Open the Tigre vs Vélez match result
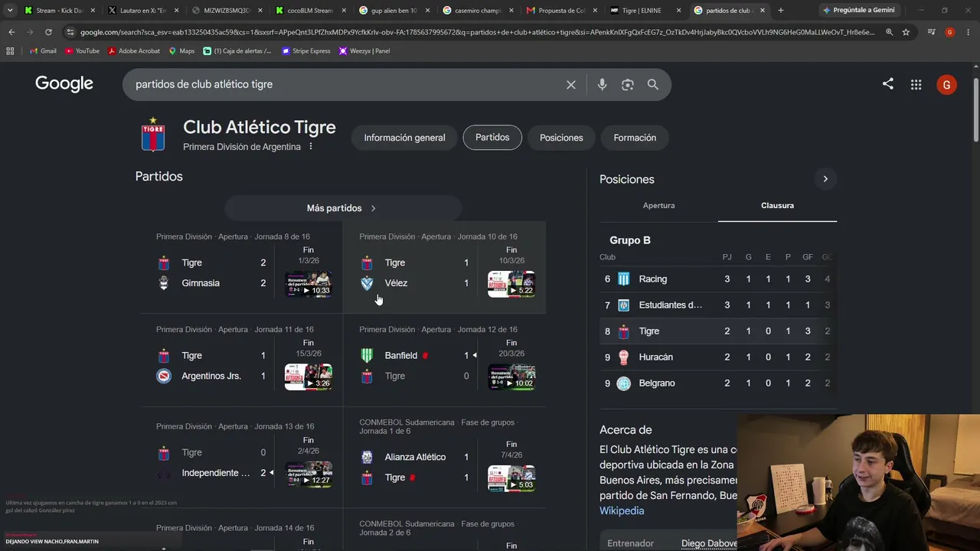 tap(444, 267)
